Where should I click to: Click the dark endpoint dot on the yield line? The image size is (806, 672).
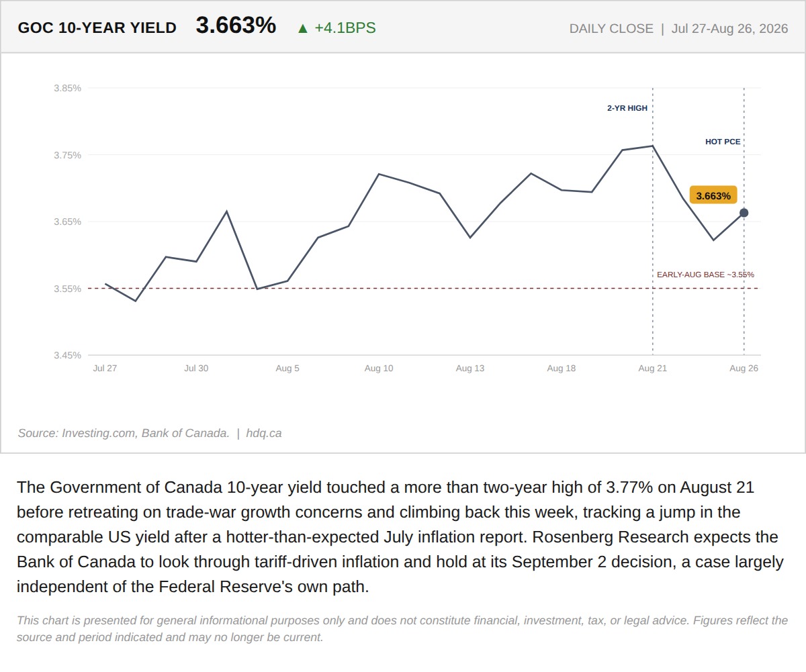tap(744, 213)
